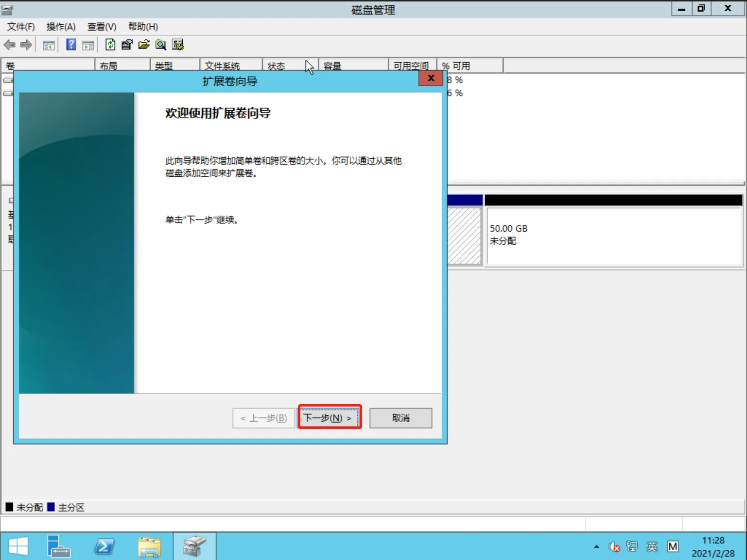
Task: Click the back navigation arrow icon
Action: (x=9, y=45)
